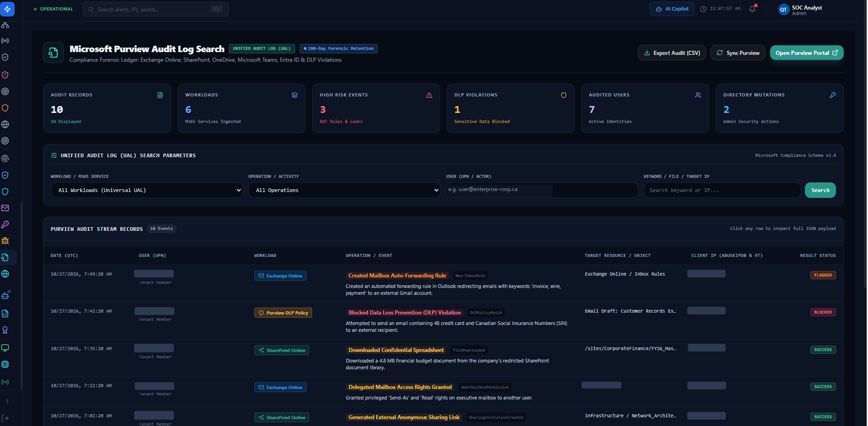Click the report document list sidebar icon
The image size is (868, 426).
coord(5,314)
